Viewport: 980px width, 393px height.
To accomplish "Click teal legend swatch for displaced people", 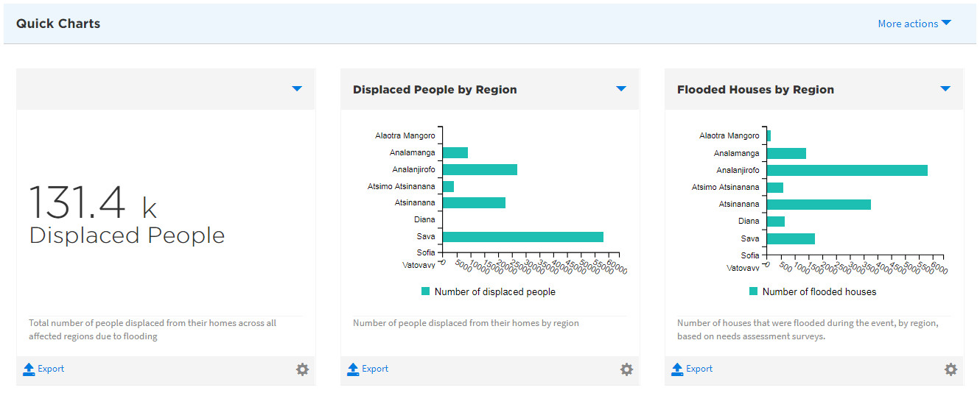I will click(425, 291).
